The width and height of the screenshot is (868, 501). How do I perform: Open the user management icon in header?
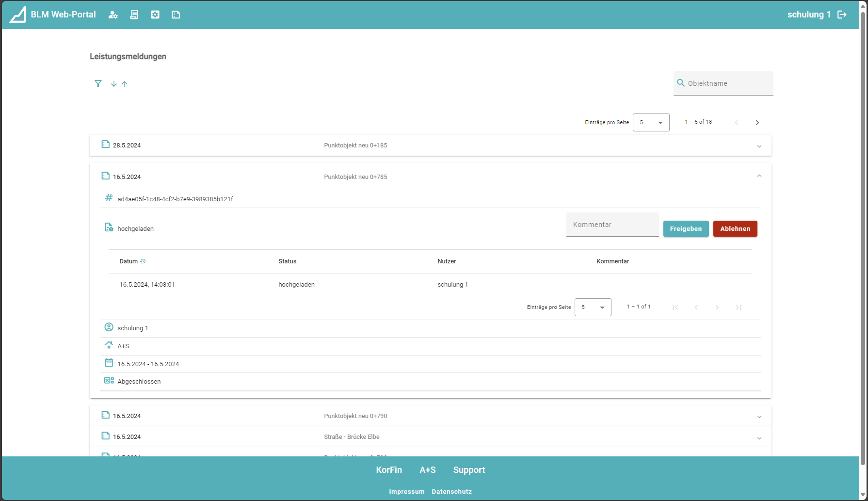pyautogui.click(x=113, y=15)
